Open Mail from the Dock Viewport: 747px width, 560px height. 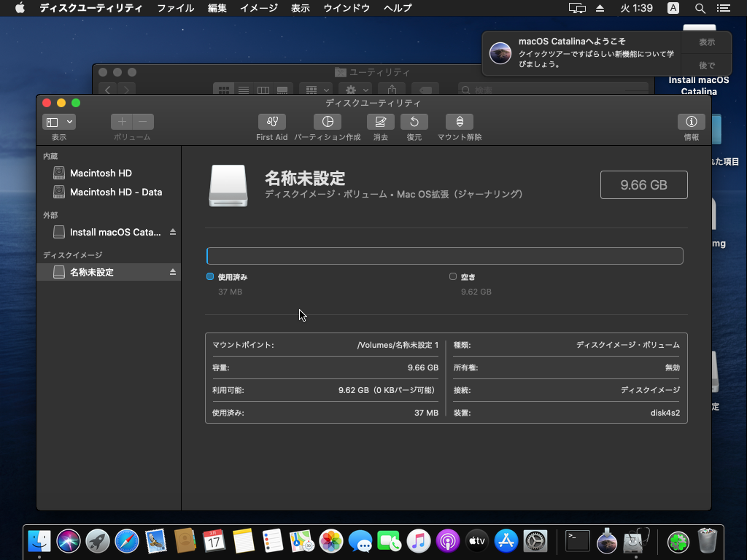pyautogui.click(x=156, y=542)
